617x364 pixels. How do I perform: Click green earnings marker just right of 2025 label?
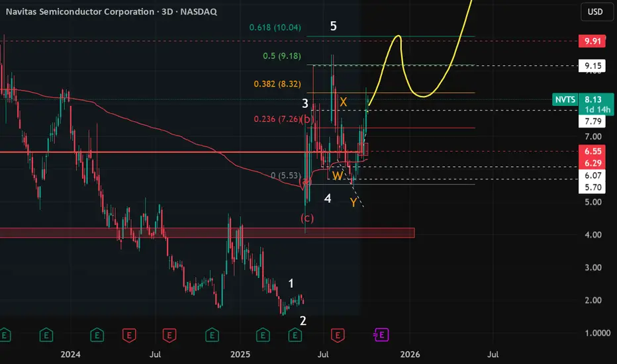263,336
